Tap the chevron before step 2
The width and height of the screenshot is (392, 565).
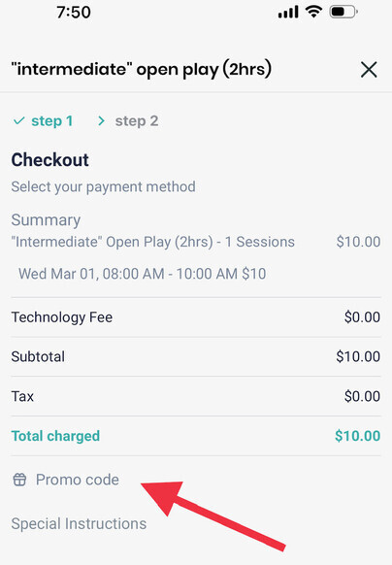[101, 120]
